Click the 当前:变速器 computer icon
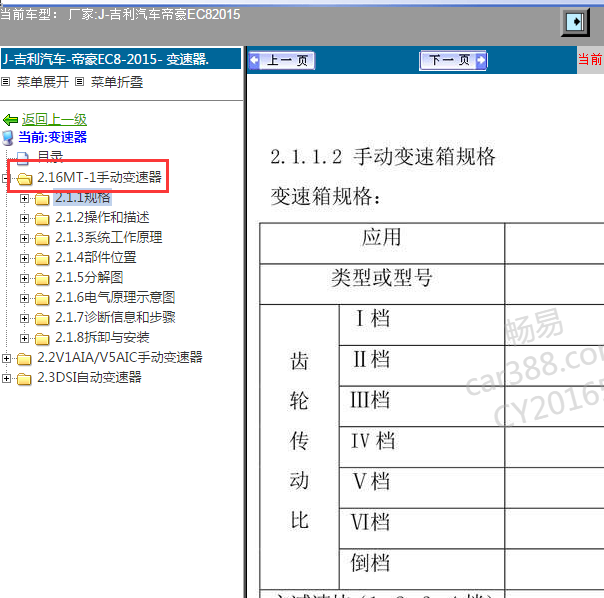The width and height of the screenshot is (604, 598). [8, 138]
